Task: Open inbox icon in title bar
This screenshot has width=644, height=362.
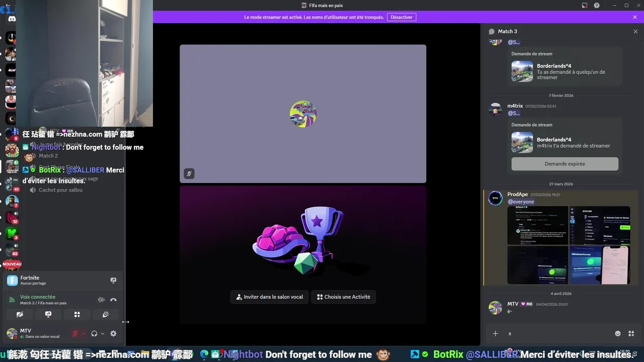Action: (x=584, y=6)
